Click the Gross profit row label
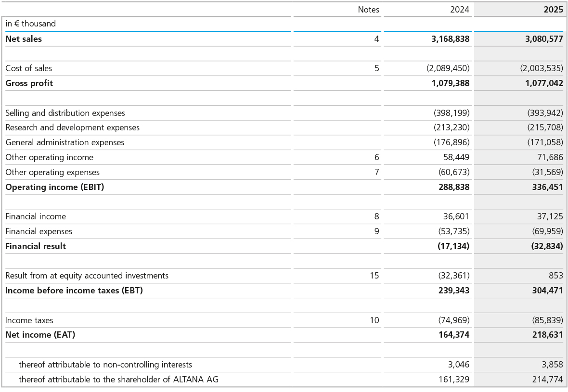568x392 pixels. (x=29, y=83)
